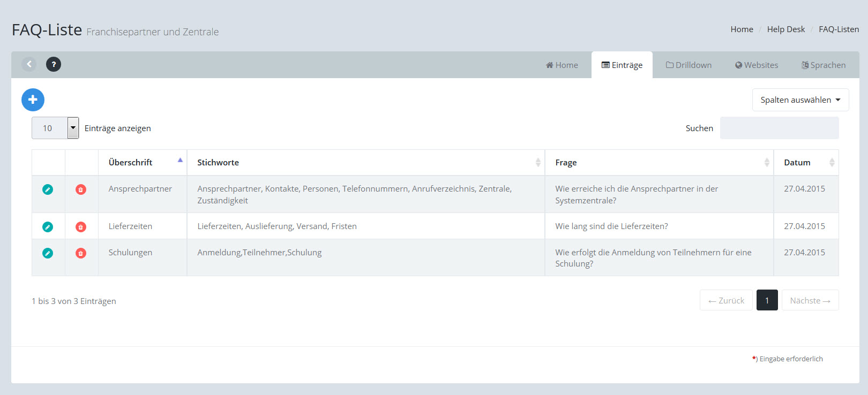Click the Help Desk breadcrumb link
This screenshot has width=868, height=395.
click(785, 29)
